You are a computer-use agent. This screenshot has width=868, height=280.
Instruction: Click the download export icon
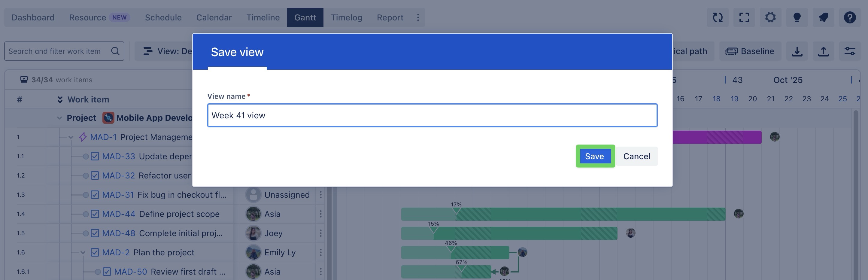(x=797, y=51)
